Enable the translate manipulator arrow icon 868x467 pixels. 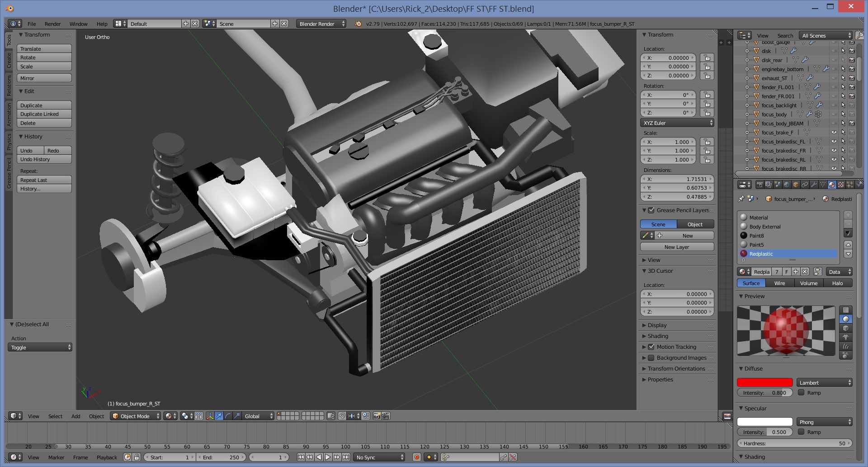coord(219,416)
